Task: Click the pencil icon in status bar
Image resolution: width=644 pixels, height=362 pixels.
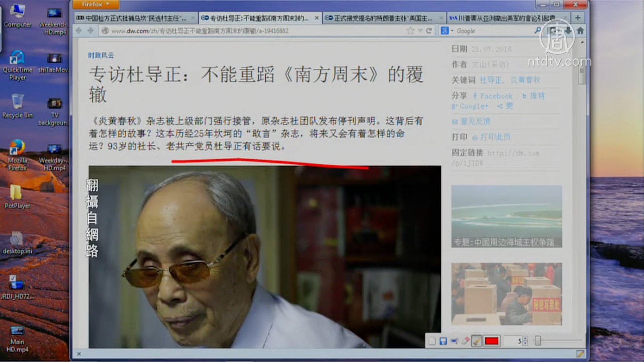Action: (x=580, y=354)
